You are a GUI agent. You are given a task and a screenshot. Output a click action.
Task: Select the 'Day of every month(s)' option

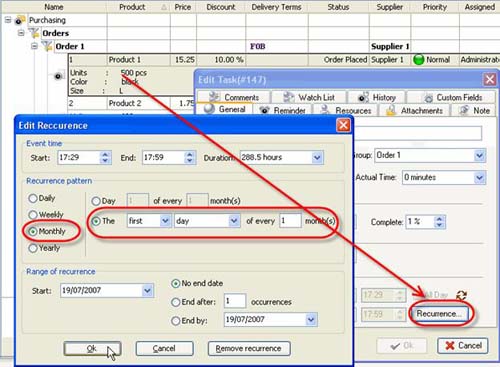[96, 201]
